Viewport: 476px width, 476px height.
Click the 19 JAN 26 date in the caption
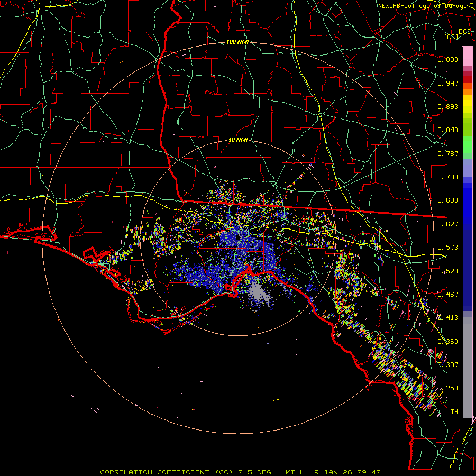[x=331, y=472]
